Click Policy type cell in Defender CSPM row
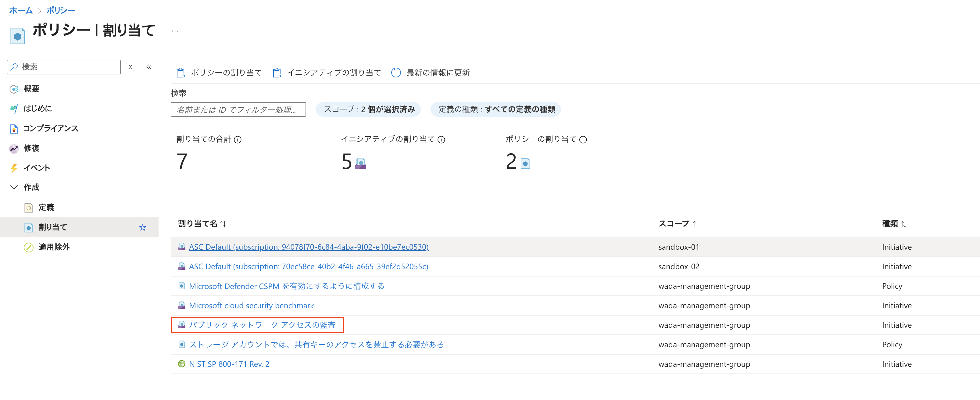The height and width of the screenshot is (400, 980). point(892,286)
